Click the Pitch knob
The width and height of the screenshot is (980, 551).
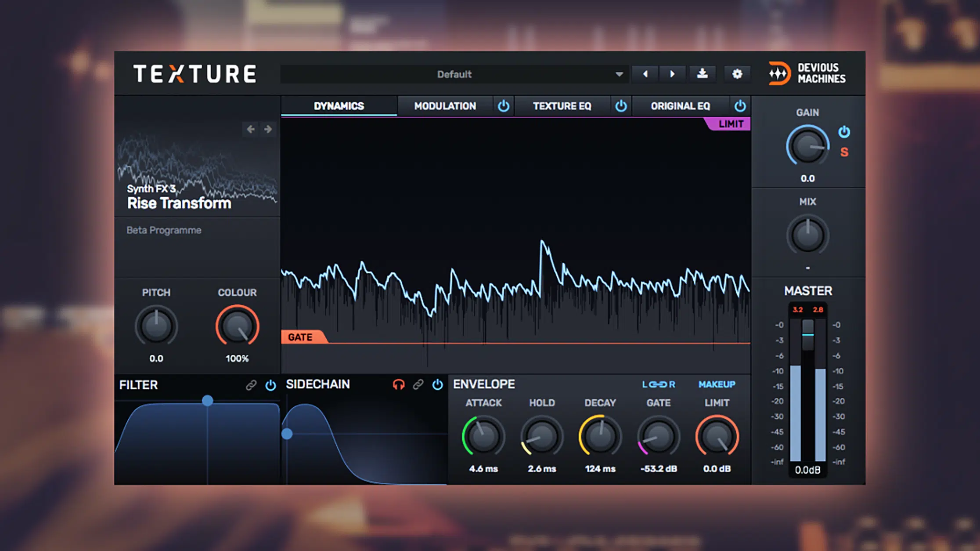click(x=156, y=326)
